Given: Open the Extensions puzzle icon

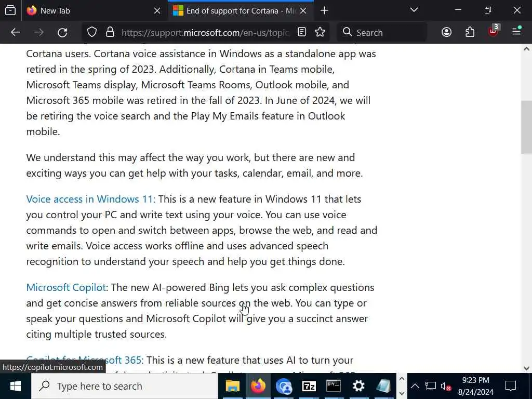Looking at the screenshot, I should pos(470,32).
